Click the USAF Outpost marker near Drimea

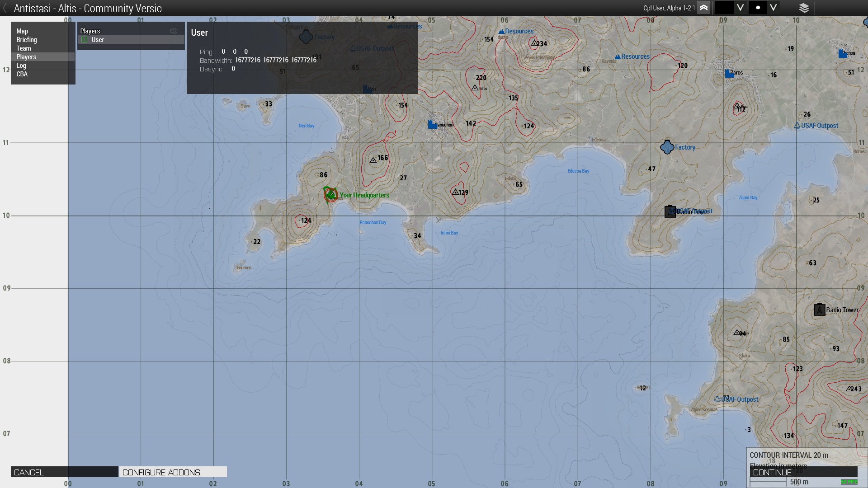click(797, 126)
